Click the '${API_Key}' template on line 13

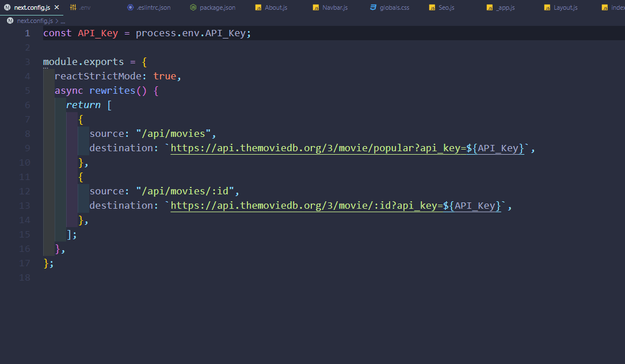(472, 205)
